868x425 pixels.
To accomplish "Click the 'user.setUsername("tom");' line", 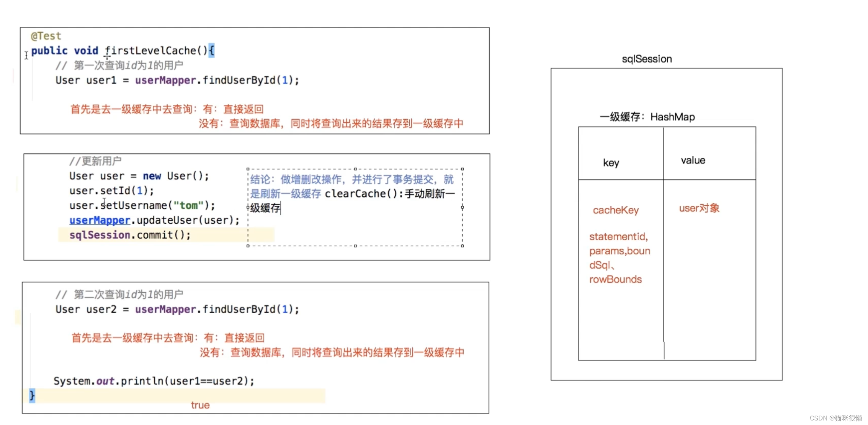I will pyautogui.click(x=142, y=205).
